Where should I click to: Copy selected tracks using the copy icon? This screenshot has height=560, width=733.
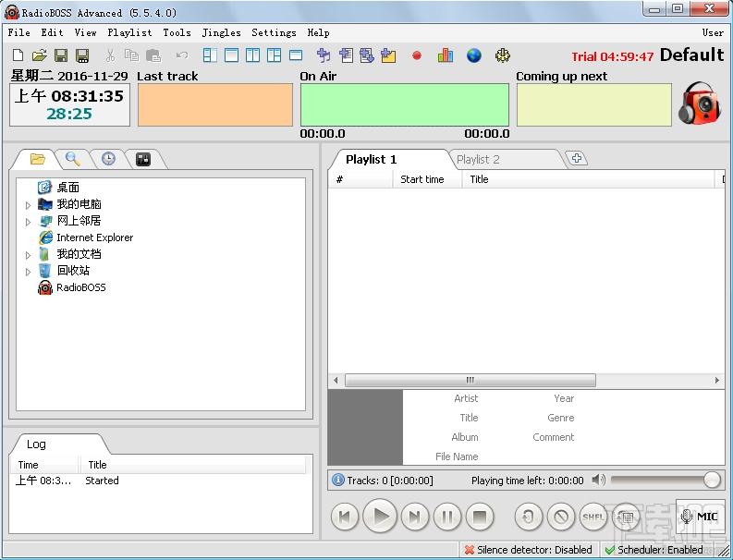point(132,55)
